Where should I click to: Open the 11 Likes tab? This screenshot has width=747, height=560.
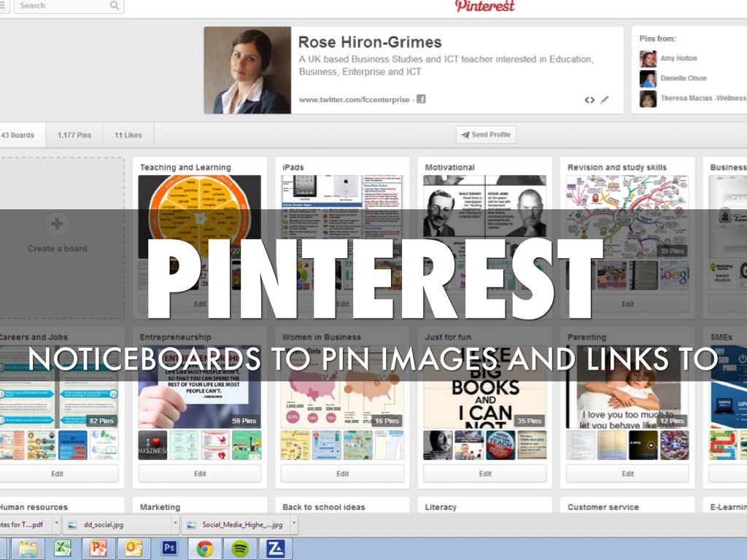128,135
